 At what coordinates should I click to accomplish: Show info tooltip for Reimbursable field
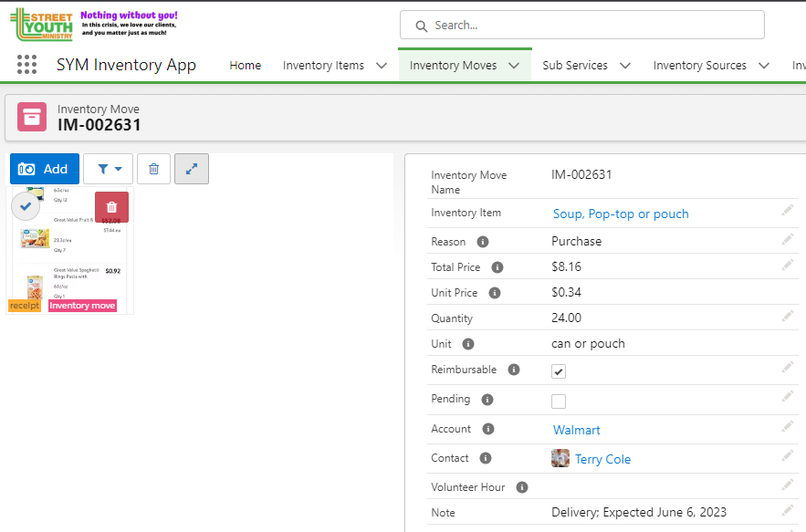(514, 370)
